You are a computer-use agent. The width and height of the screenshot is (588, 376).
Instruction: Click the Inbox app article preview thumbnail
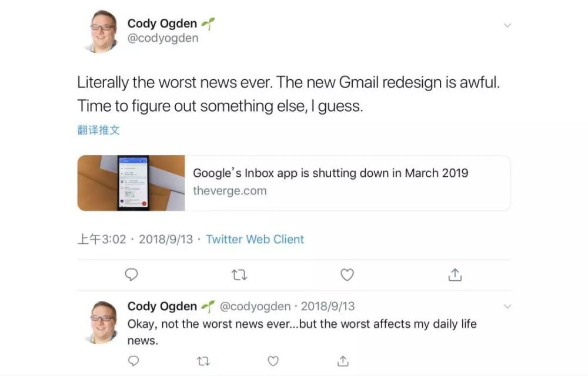click(x=131, y=183)
